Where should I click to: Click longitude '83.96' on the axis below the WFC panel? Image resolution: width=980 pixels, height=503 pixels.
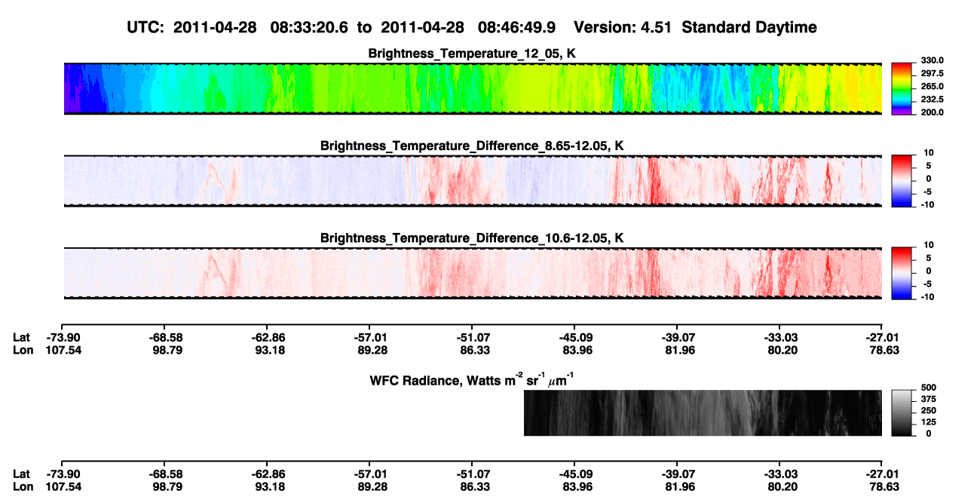pos(576,487)
